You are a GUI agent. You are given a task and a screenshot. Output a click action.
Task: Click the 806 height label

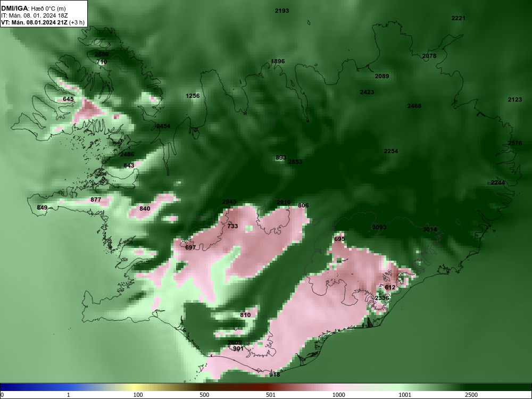303,205
